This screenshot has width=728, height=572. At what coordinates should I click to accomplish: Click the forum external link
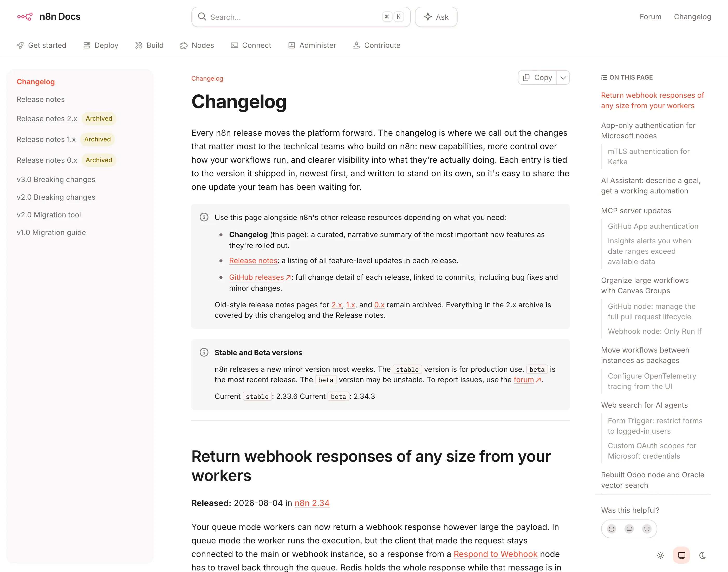point(527,380)
